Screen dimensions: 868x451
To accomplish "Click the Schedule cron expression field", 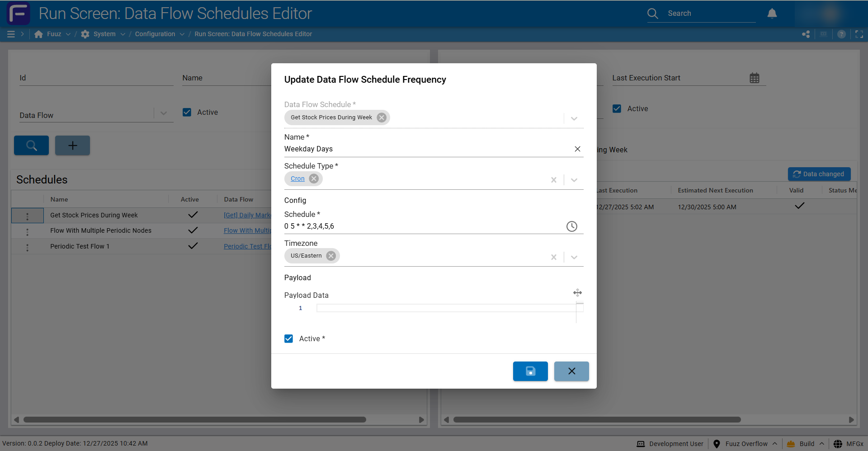I will point(424,226).
